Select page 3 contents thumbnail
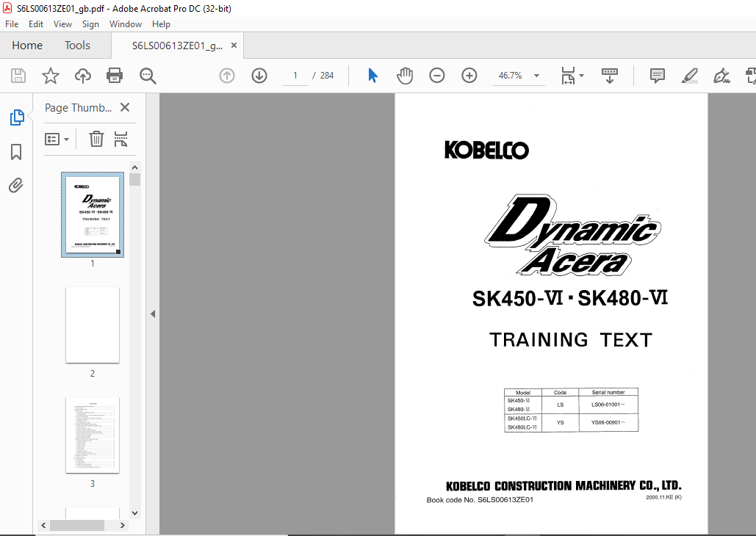This screenshot has width=756, height=536. (92, 435)
